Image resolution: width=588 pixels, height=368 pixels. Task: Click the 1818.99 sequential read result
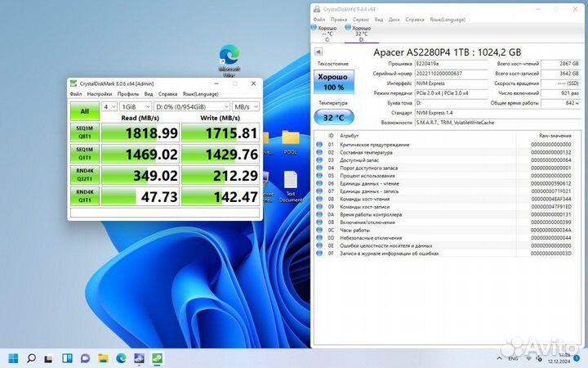(140, 132)
